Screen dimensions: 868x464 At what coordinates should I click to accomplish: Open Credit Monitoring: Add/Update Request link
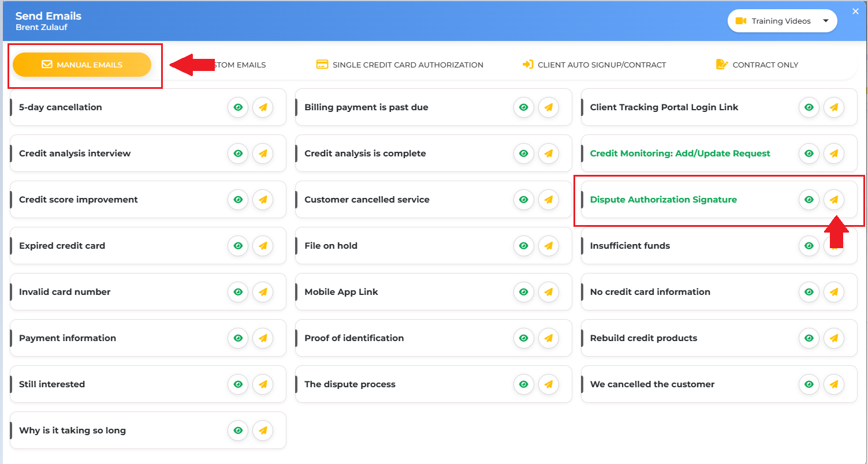point(680,154)
